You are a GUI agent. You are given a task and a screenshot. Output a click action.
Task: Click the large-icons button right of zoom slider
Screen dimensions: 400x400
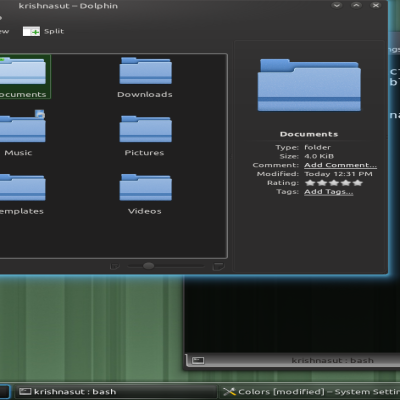218,266
